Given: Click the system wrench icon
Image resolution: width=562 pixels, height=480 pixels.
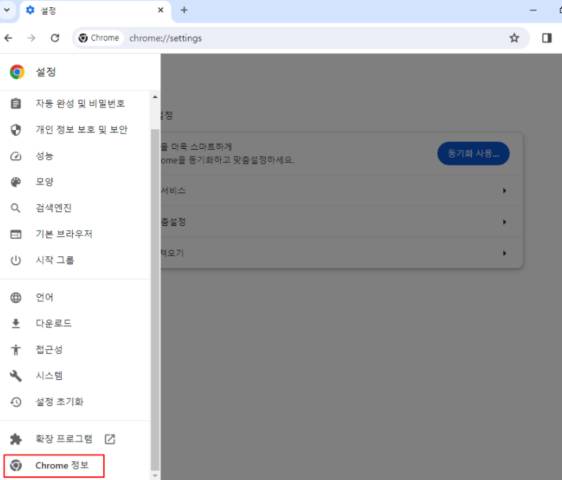Looking at the screenshot, I should tap(16, 376).
